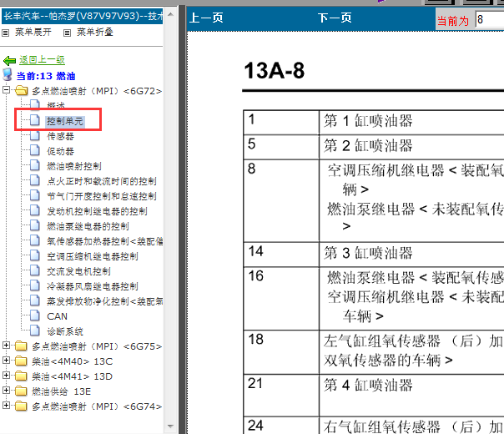Open 蒸发排放物净化控制 tree item

[x=105, y=301]
